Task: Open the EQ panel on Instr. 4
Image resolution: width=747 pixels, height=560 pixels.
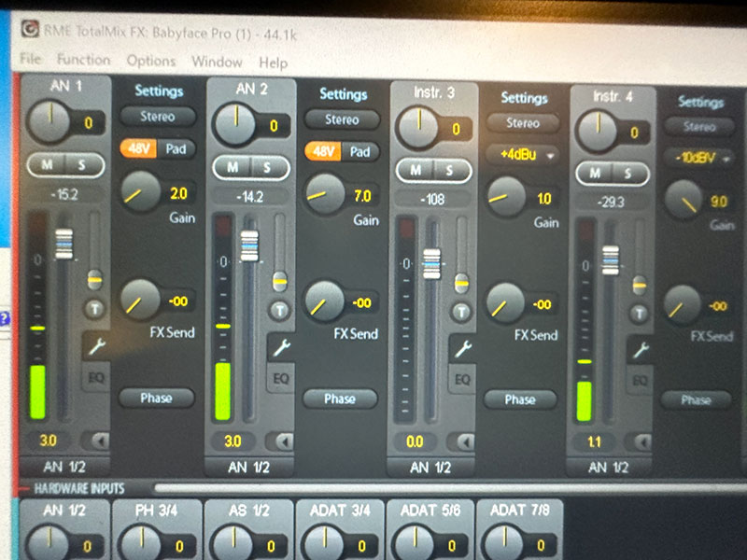Action: click(x=640, y=381)
